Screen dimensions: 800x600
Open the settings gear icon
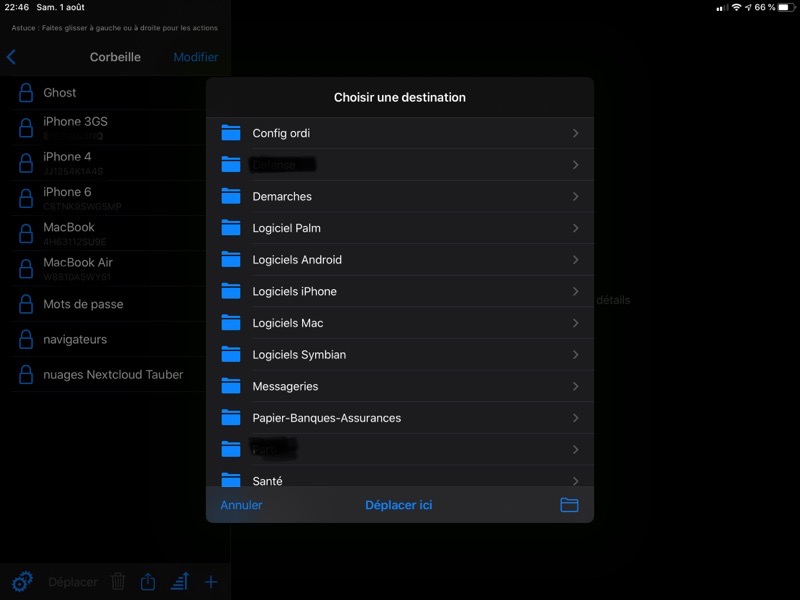[22, 581]
